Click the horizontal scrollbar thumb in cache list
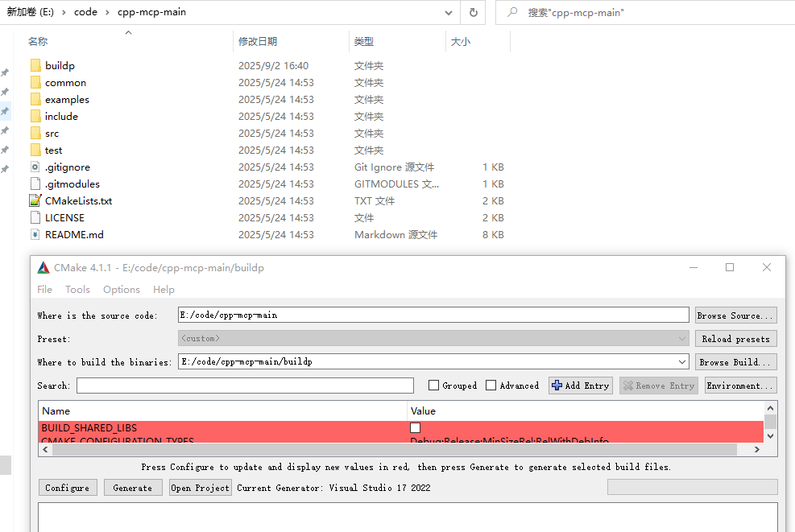The image size is (795, 532). 395,449
